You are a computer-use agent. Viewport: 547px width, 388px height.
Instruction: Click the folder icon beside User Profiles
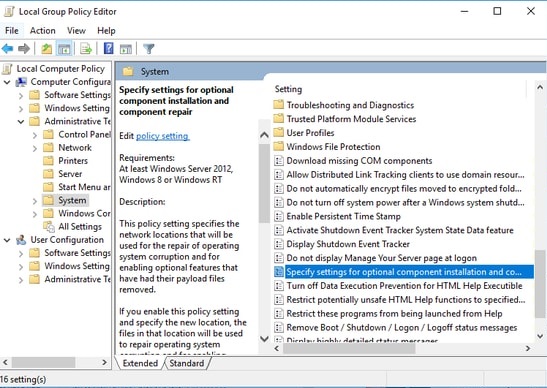point(278,133)
